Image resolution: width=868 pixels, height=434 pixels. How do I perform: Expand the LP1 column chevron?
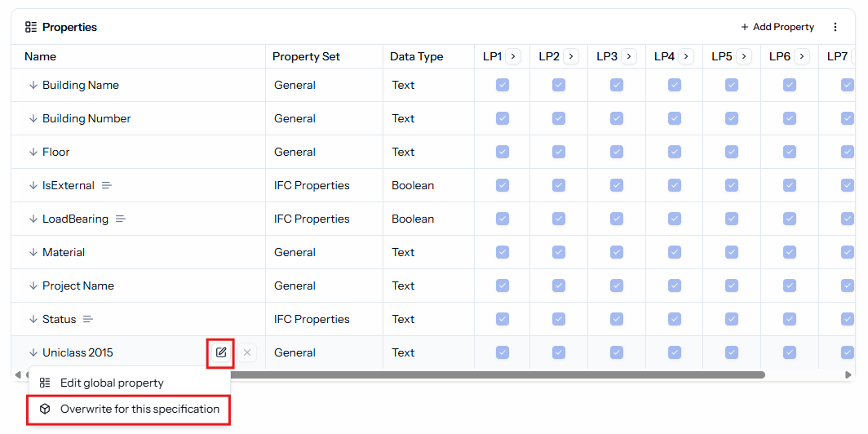coord(513,56)
